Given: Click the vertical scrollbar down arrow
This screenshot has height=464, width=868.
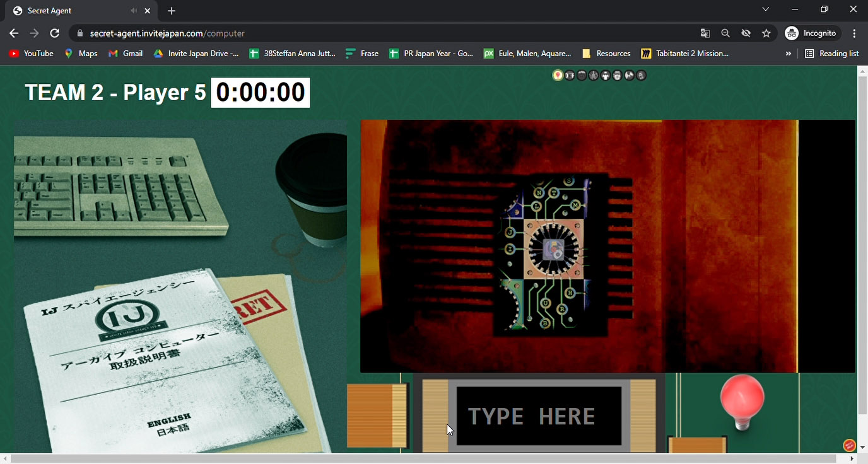Looking at the screenshot, I should point(862,448).
